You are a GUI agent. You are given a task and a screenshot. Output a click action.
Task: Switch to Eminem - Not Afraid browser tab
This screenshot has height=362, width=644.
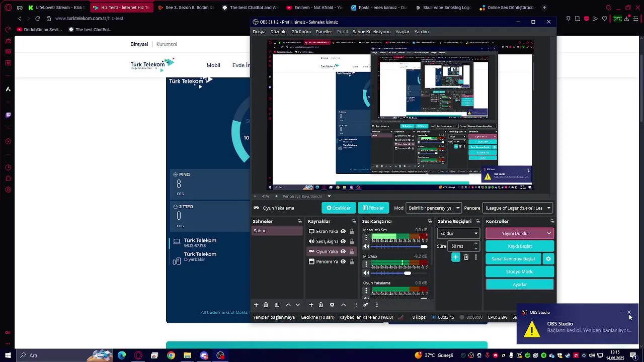tap(314, 8)
